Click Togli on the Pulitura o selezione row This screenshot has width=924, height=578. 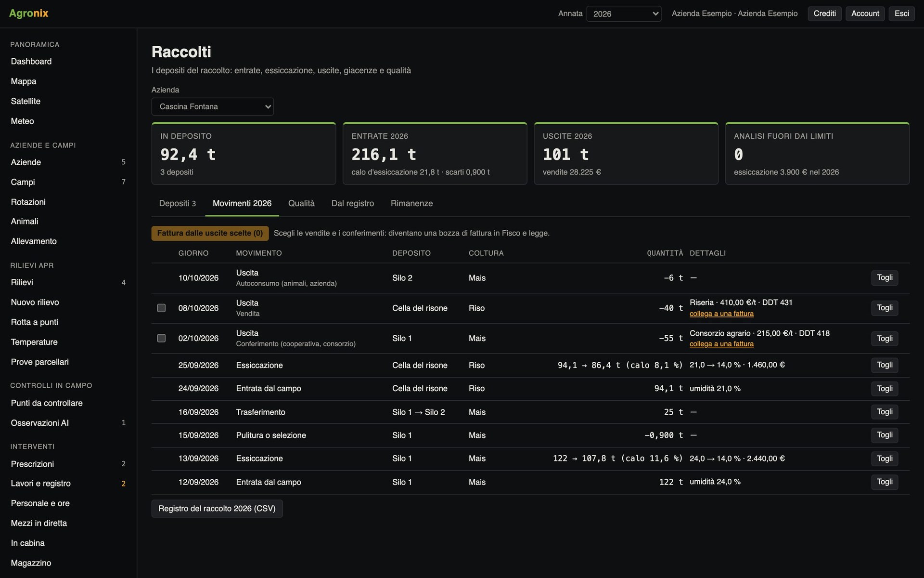[x=885, y=435]
